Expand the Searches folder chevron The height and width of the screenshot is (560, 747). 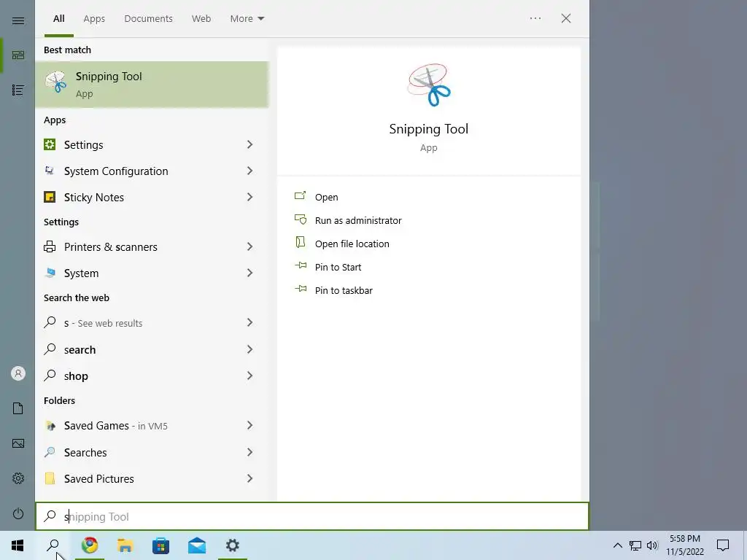coord(249,452)
